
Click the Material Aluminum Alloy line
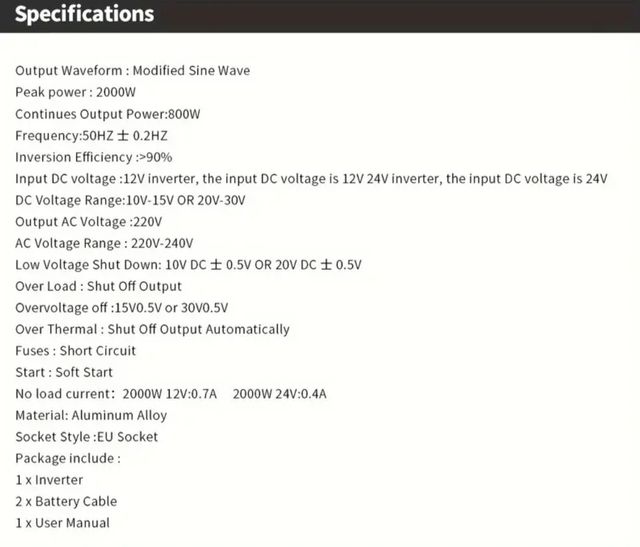pos(91,415)
